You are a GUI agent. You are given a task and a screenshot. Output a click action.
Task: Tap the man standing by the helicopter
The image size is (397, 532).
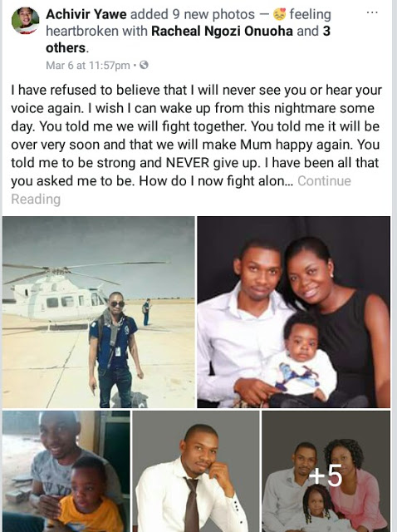click(x=115, y=349)
